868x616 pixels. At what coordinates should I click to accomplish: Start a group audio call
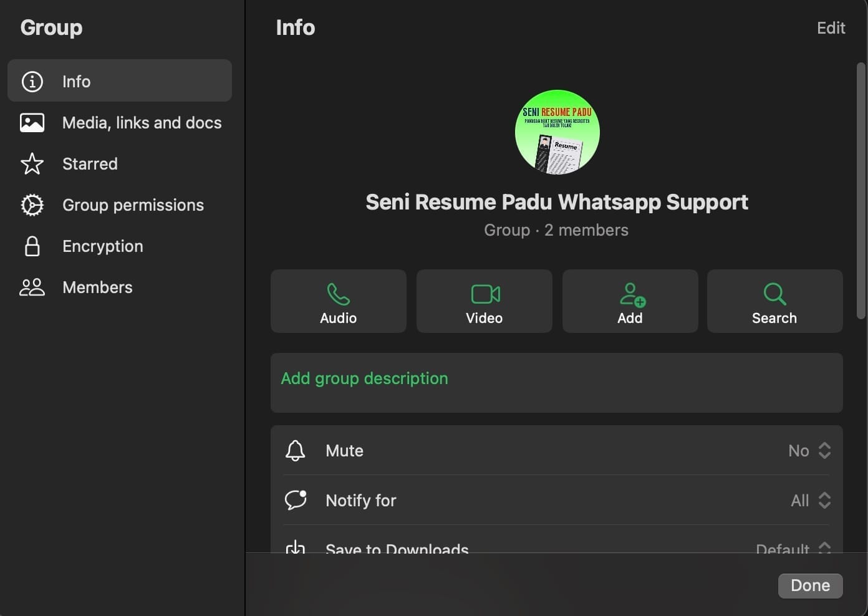tap(338, 301)
